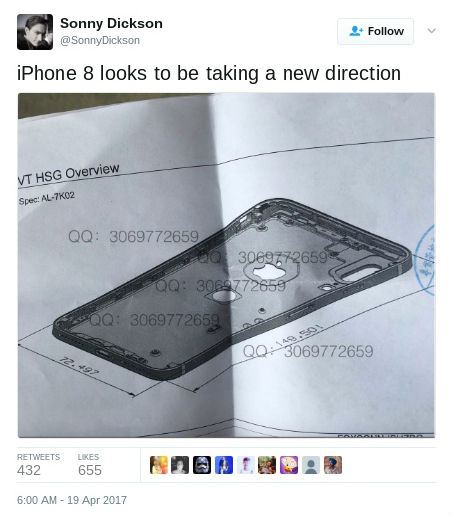Open the 6:00 AM 19 Apr 2017 timestamp
Image resolution: width=451 pixels, height=515 pixels.
click(72, 500)
